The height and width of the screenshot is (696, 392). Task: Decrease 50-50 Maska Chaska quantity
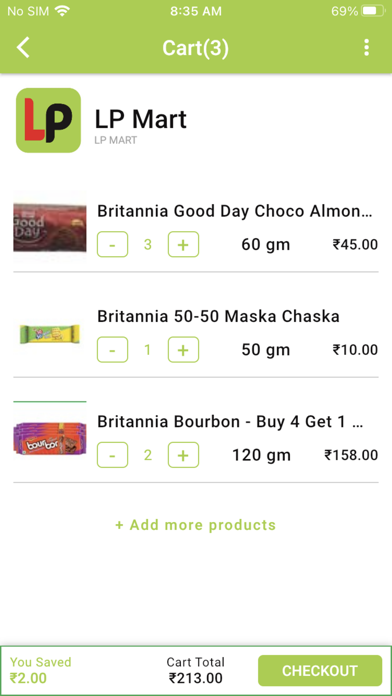112,350
